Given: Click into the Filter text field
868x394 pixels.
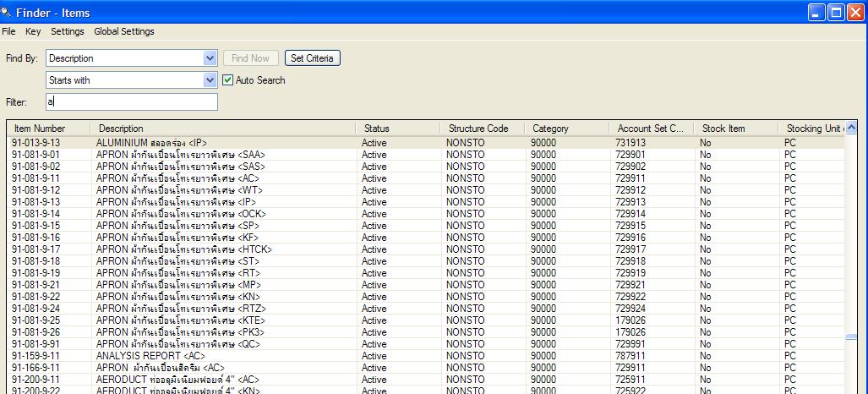Looking at the screenshot, I should pyautogui.click(x=132, y=102).
